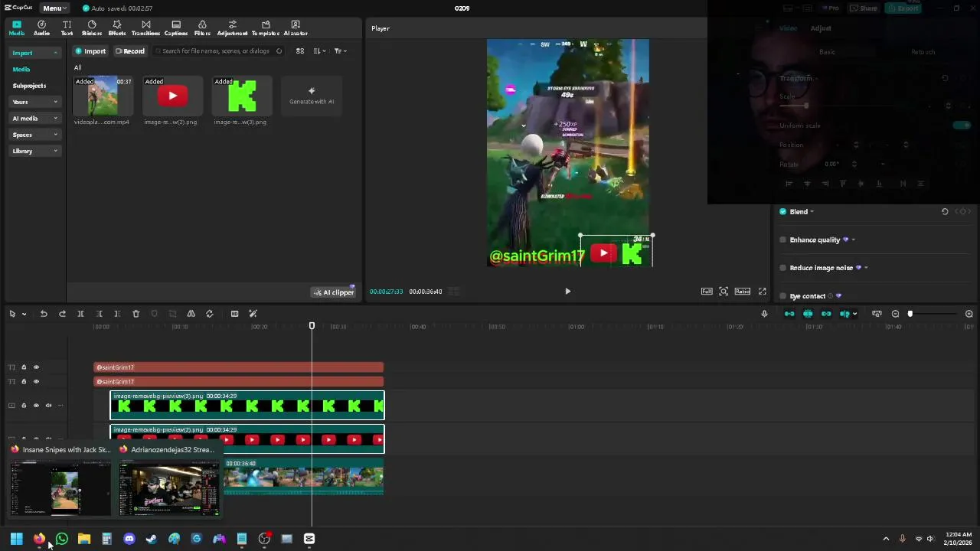Click the microphone voiceover icon
Screen dimensions: 980x551
(x=764, y=314)
